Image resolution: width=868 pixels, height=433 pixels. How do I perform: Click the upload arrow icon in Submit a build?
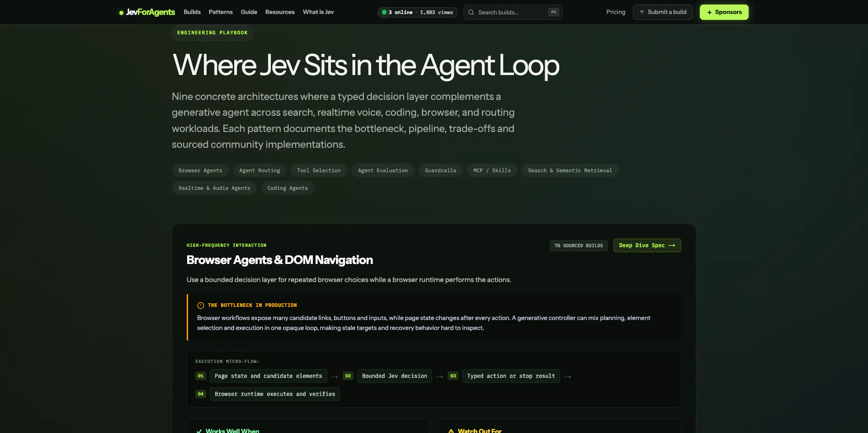[x=642, y=12]
